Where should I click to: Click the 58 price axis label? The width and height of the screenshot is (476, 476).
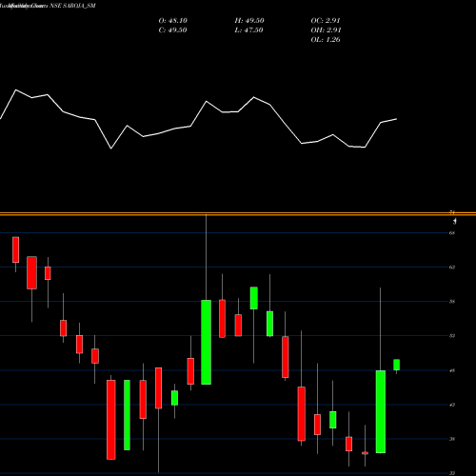point(452,302)
